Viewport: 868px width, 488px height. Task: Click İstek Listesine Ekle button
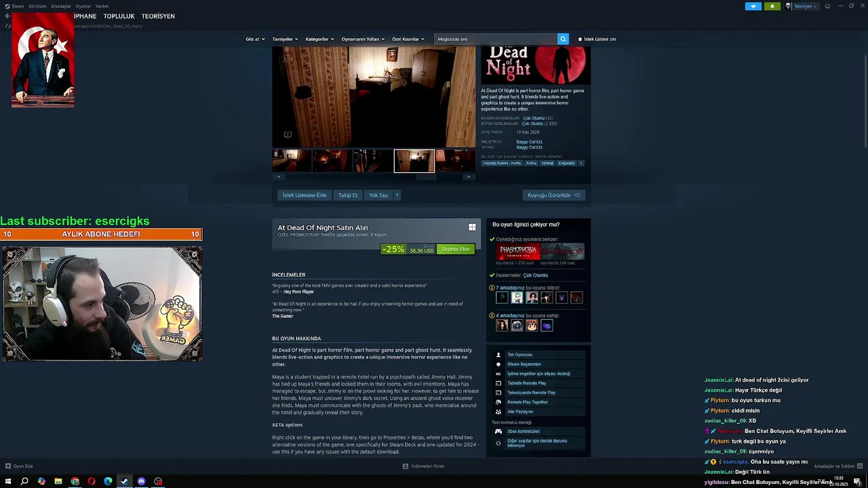(304, 195)
